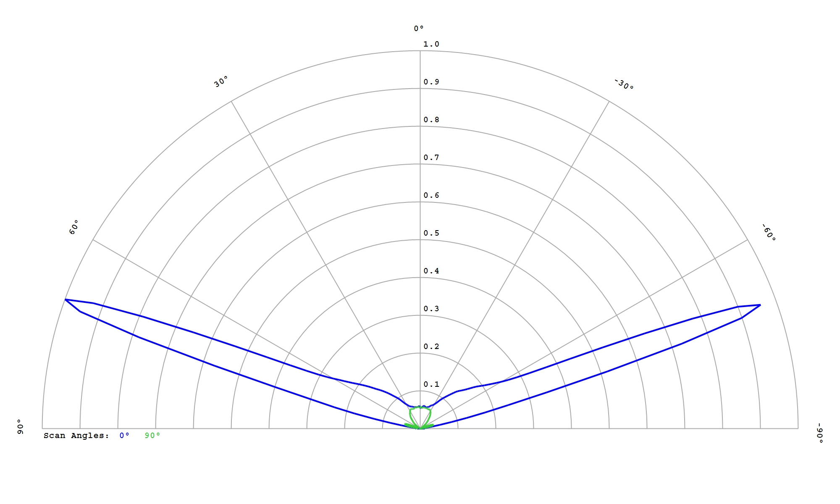
Task: Click the 90° axis label on left edge
Action: 20,426
